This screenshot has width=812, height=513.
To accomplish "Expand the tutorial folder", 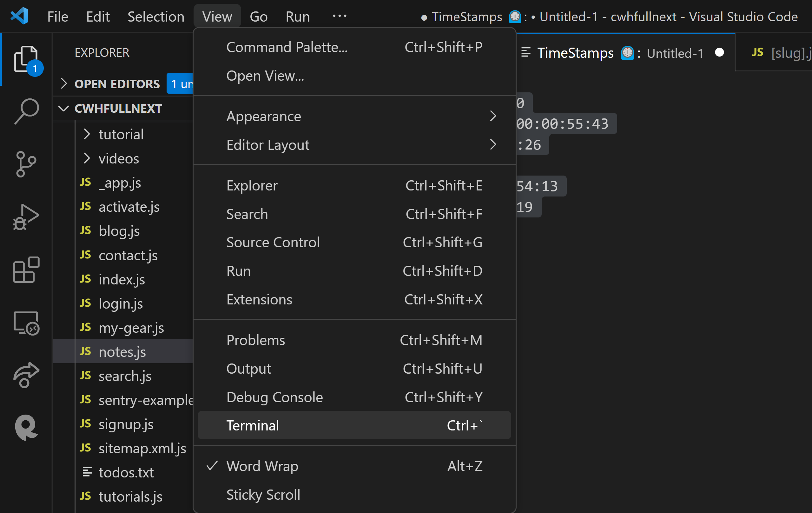I will (121, 134).
